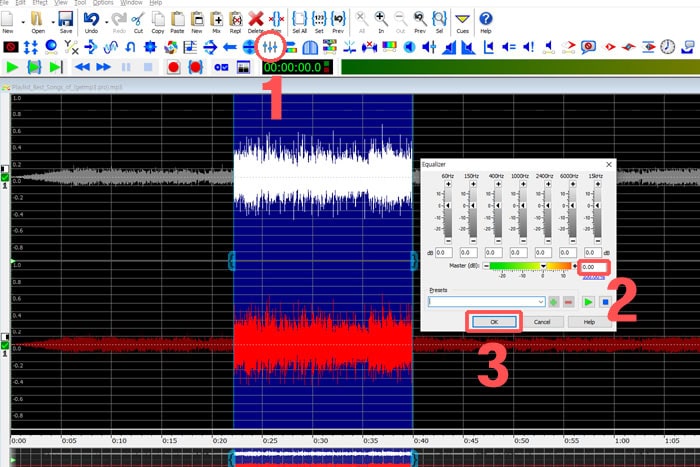Click the Mix paste icon
The width and height of the screenshot is (700, 467).
[x=217, y=19]
